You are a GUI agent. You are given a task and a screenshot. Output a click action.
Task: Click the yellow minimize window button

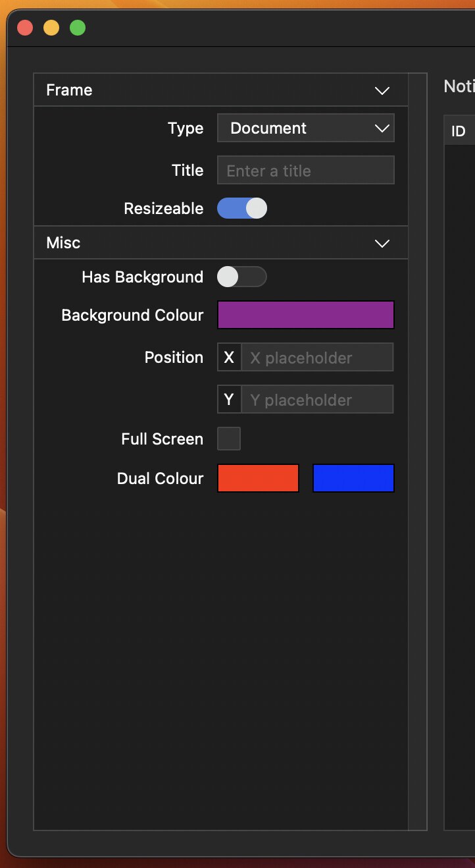[x=51, y=28]
